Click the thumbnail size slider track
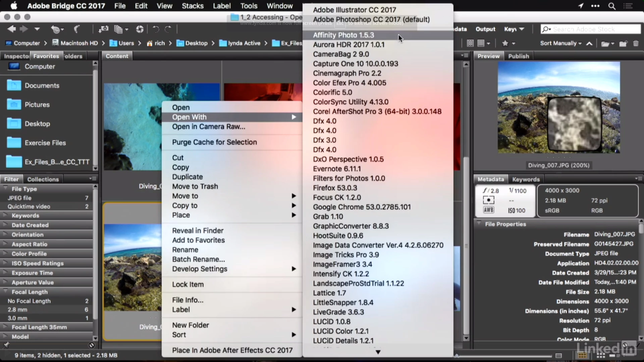Image resolution: width=644 pixels, height=362 pixels. pos(503,356)
